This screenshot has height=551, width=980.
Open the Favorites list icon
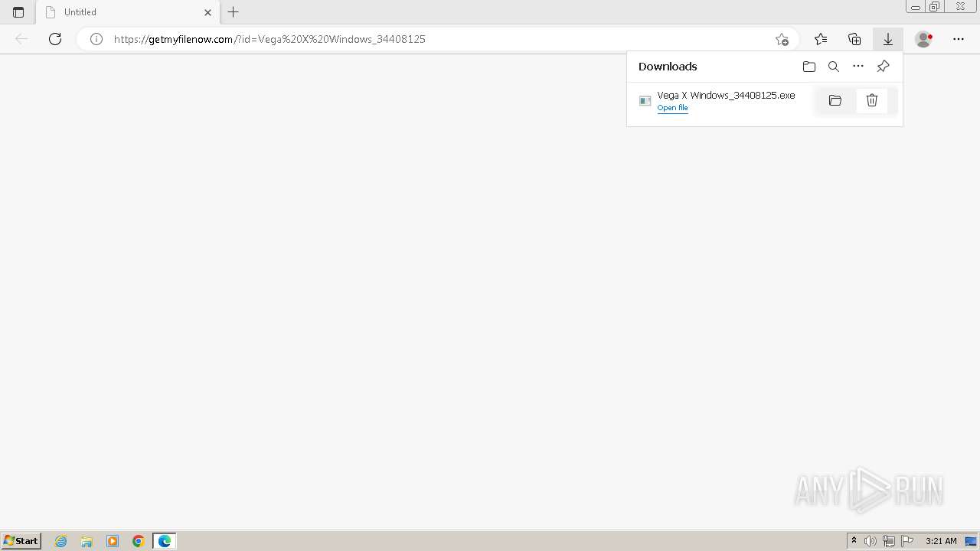tap(821, 39)
